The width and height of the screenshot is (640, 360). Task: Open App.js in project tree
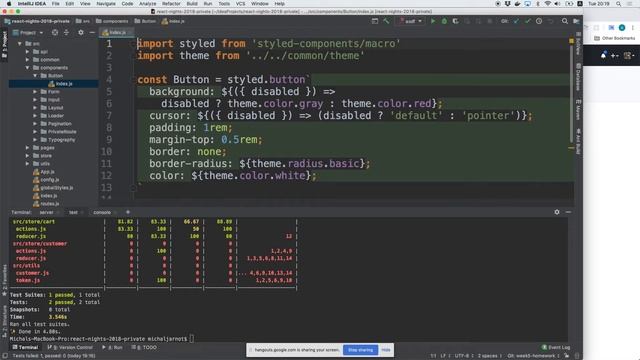pos(44,172)
